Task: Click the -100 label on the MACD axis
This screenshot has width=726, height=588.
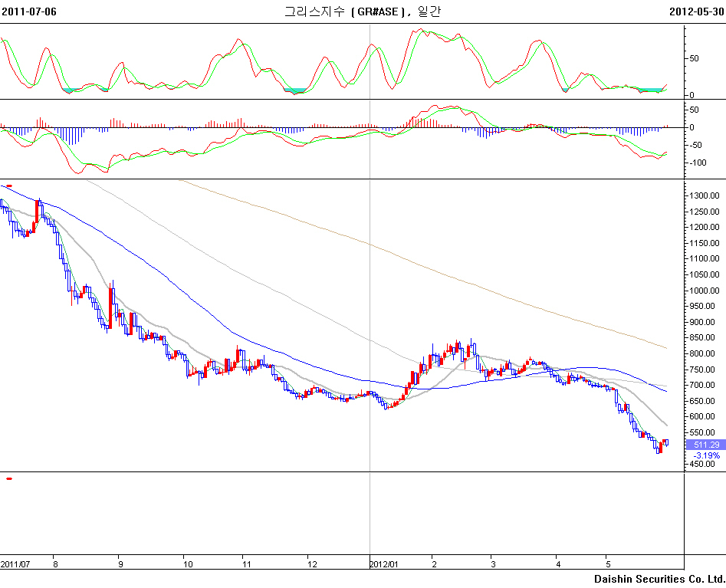Action: 698,163
